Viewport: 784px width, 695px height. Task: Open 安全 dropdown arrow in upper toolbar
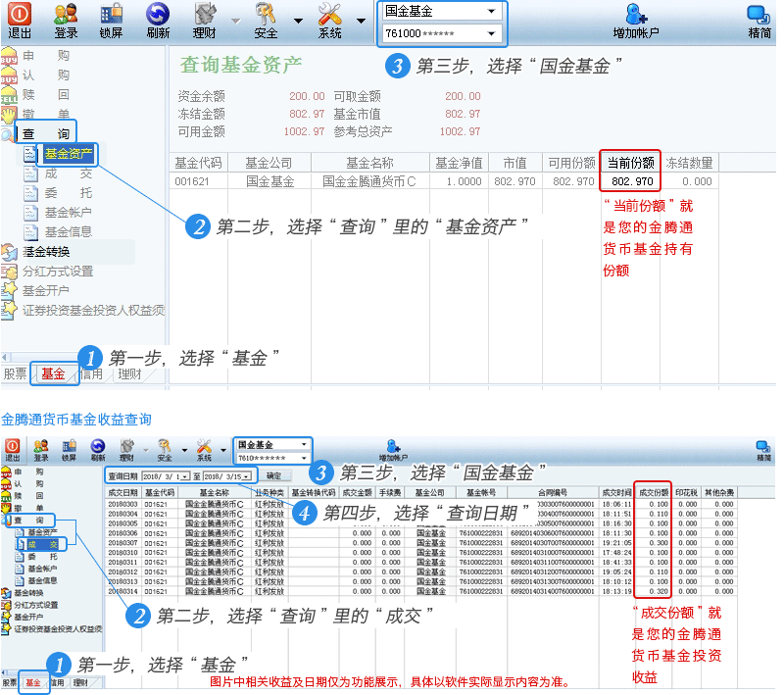click(298, 21)
